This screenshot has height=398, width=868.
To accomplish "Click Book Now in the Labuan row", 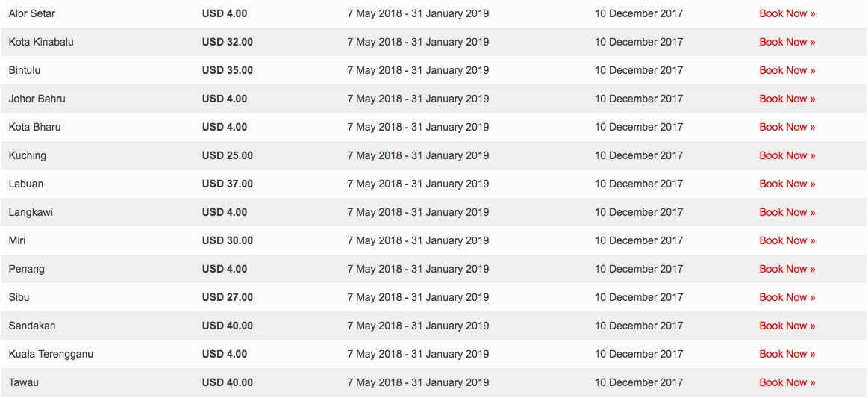I will point(787,184).
